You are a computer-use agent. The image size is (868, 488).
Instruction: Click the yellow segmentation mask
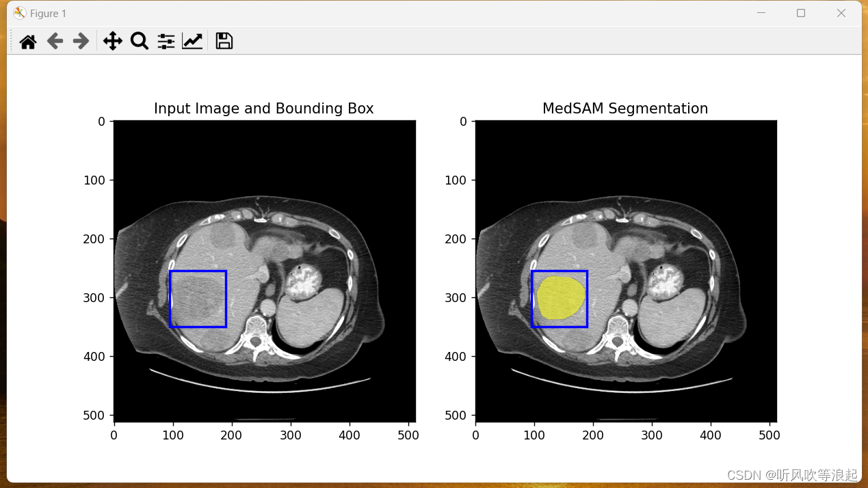562,298
